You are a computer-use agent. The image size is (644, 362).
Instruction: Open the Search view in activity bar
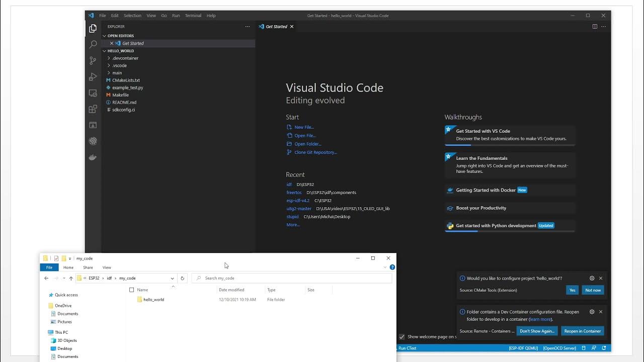coord(93,44)
